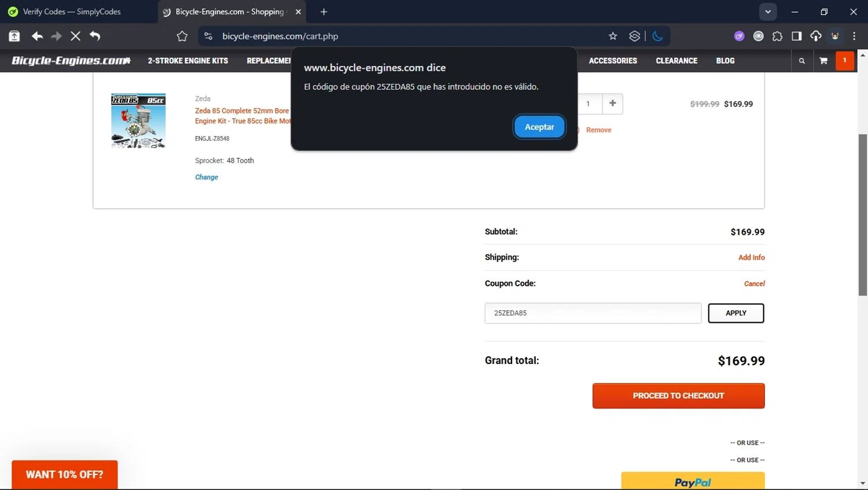
Task: Select the Zeda brand name text
Action: tap(203, 99)
